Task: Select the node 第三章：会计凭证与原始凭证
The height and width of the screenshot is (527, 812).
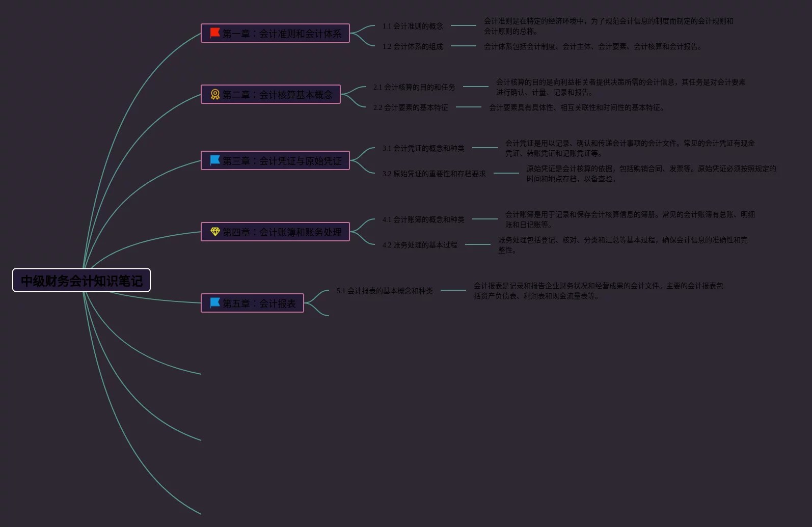Action: coord(282,161)
